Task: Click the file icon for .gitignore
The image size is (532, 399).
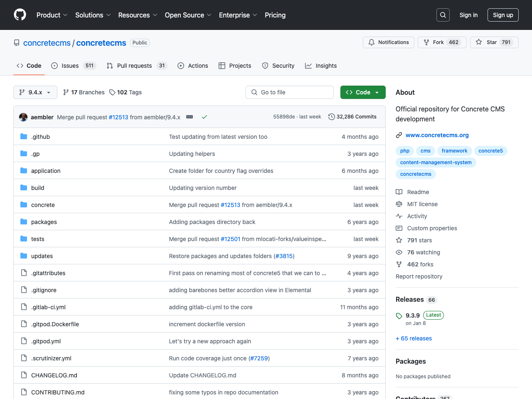Action: (x=24, y=290)
